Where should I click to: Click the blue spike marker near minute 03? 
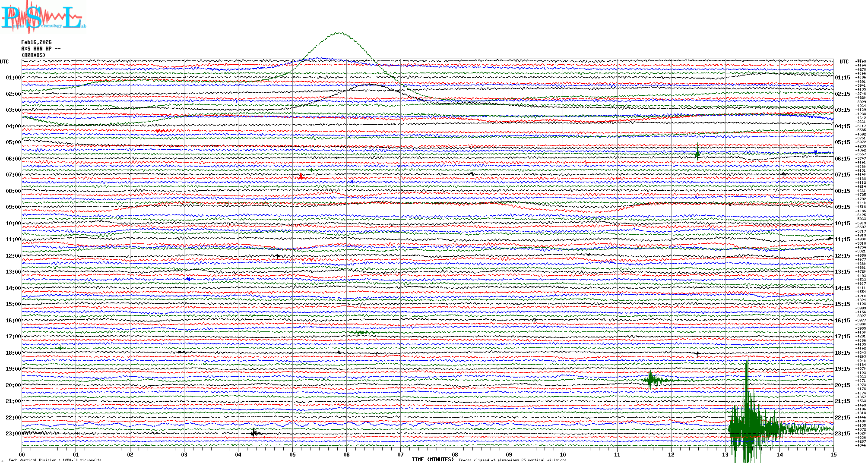pos(188,279)
